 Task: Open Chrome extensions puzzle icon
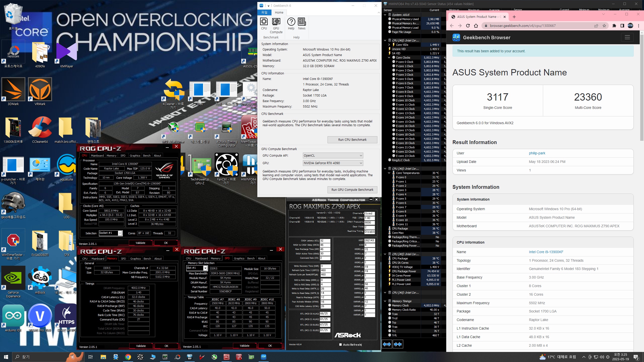pos(614,26)
